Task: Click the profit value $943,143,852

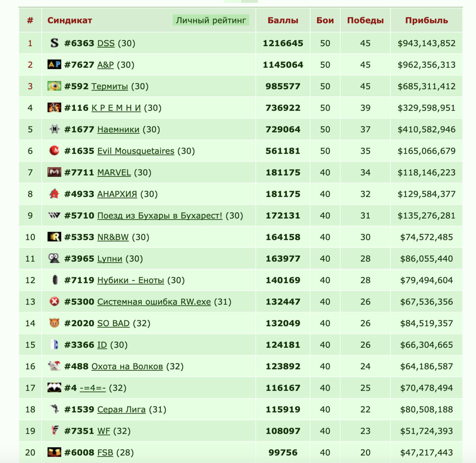Action: tap(427, 43)
